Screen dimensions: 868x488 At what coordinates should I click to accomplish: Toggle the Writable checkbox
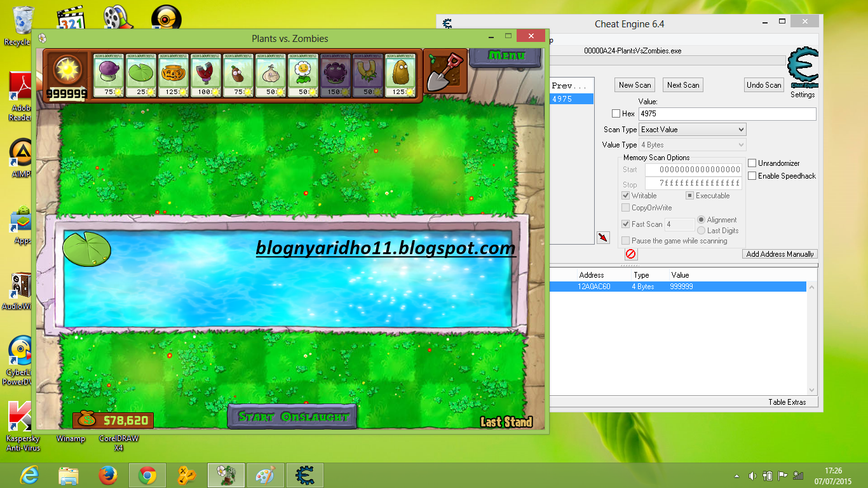[626, 196]
